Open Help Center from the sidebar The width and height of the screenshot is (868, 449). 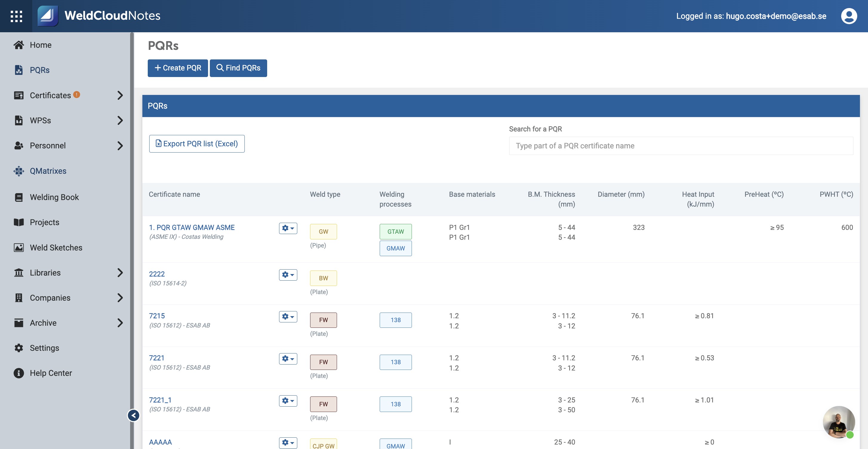(50, 373)
